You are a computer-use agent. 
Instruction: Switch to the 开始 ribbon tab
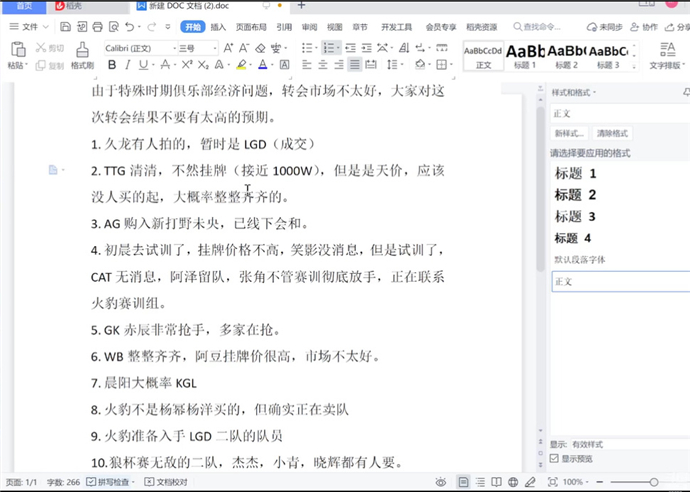[x=193, y=27]
